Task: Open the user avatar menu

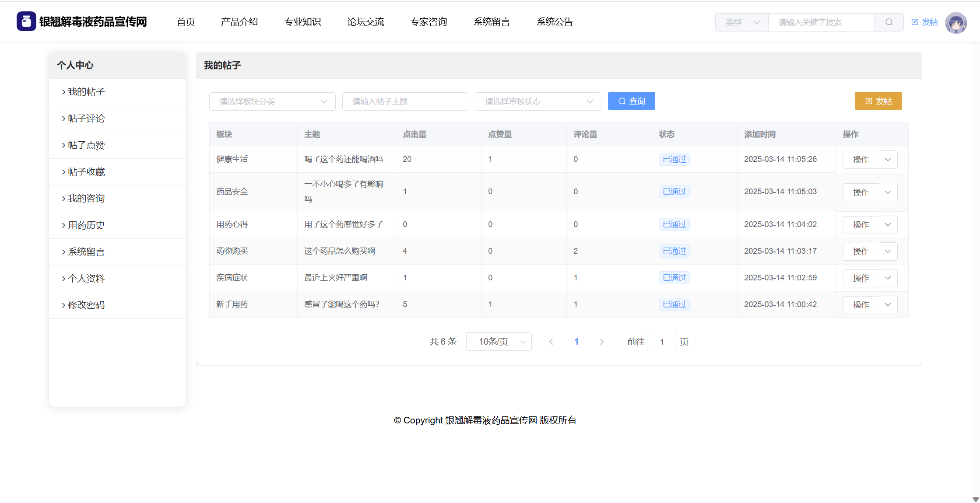Action: (x=955, y=22)
